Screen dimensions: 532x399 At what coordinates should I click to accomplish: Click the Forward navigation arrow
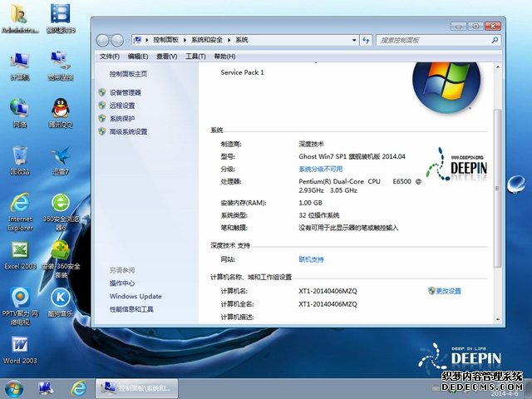tap(117, 41)
